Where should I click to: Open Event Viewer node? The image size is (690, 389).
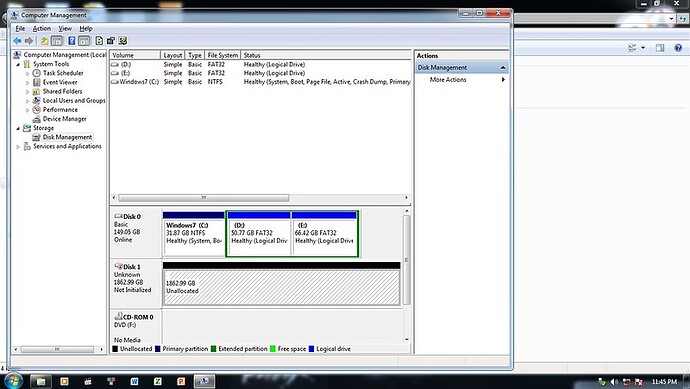[60, 82]
